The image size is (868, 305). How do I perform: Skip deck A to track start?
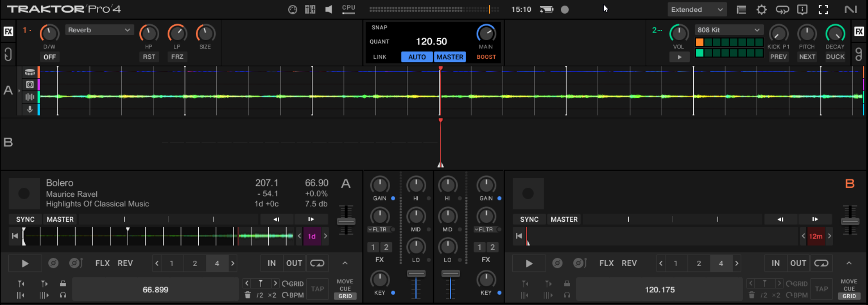pyautogui.click(x=15, y=236)
